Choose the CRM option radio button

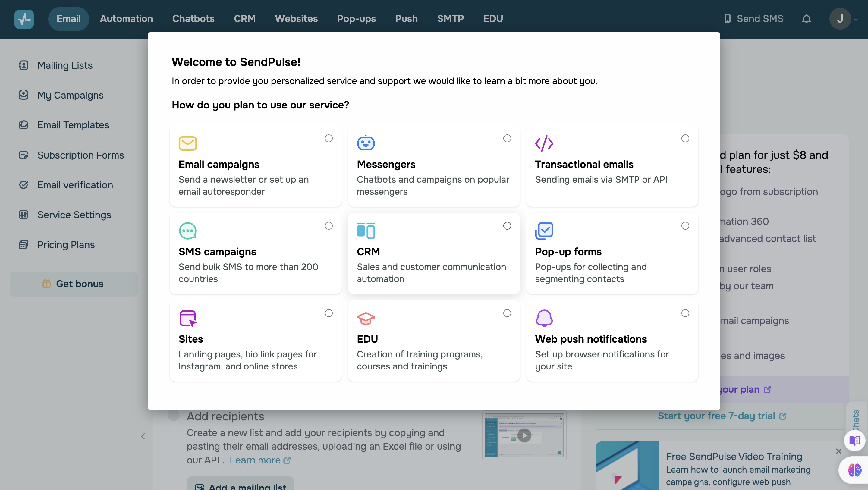coord(507,226)
